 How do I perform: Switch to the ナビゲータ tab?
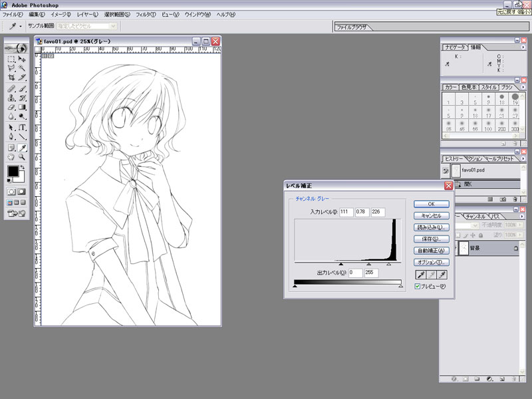(456, 47)
